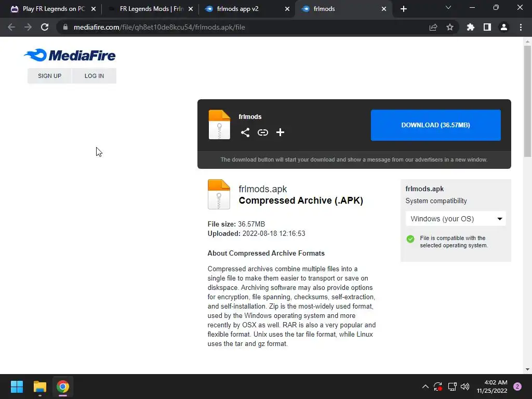532x399 pixels.
Task: Click the lock site info icon
Action: point(65,27)
